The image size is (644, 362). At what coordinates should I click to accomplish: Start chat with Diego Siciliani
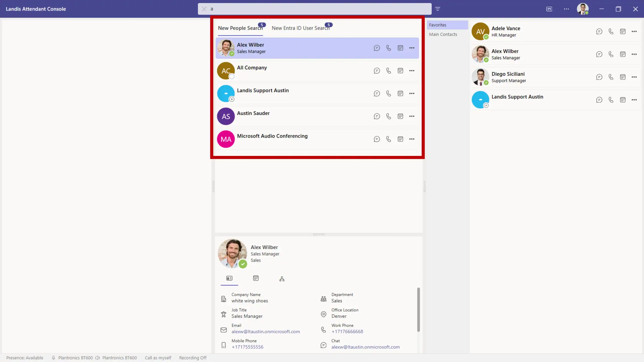tap(599, 77)
